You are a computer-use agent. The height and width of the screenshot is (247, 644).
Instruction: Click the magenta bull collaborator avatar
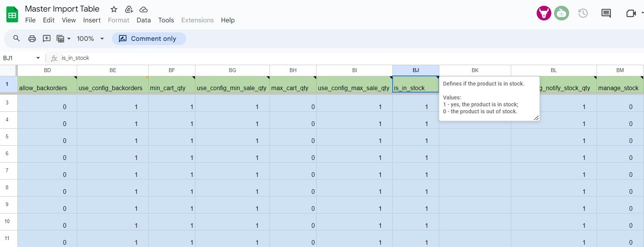pyautogui.click(x=544, y=13)
